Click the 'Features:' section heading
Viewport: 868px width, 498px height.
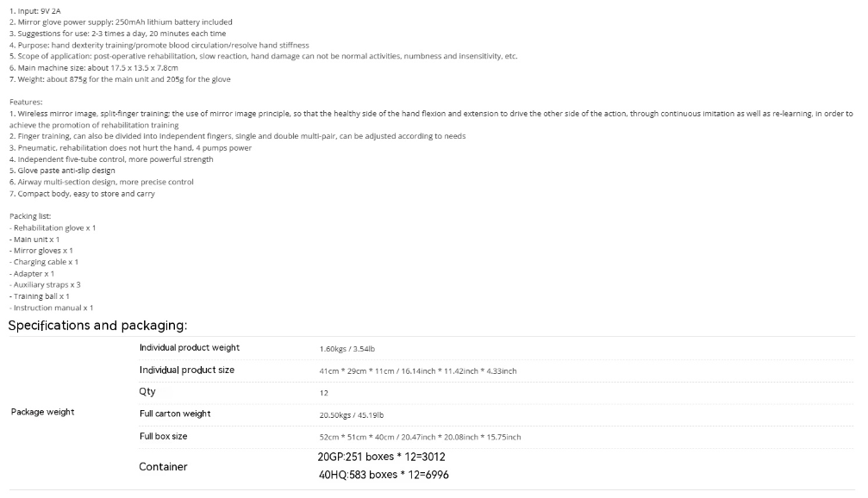tap(26, 102)
